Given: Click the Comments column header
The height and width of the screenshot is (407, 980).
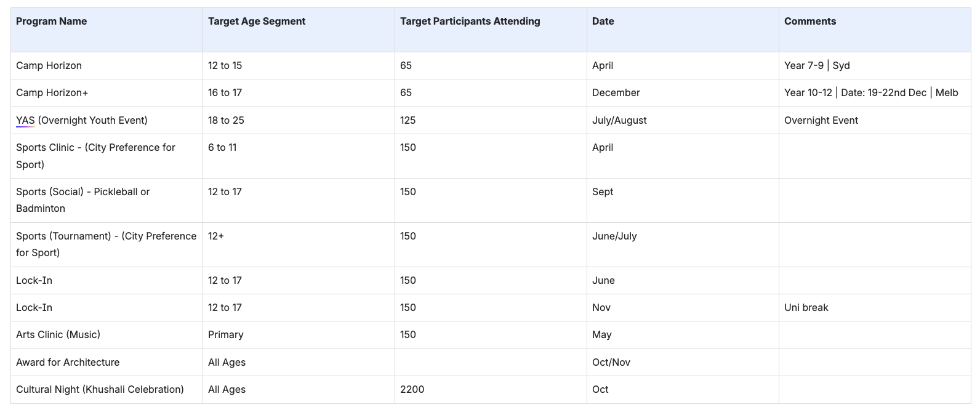Looking at the screenshot, I should pyautogui.click(x=809, y=22).
